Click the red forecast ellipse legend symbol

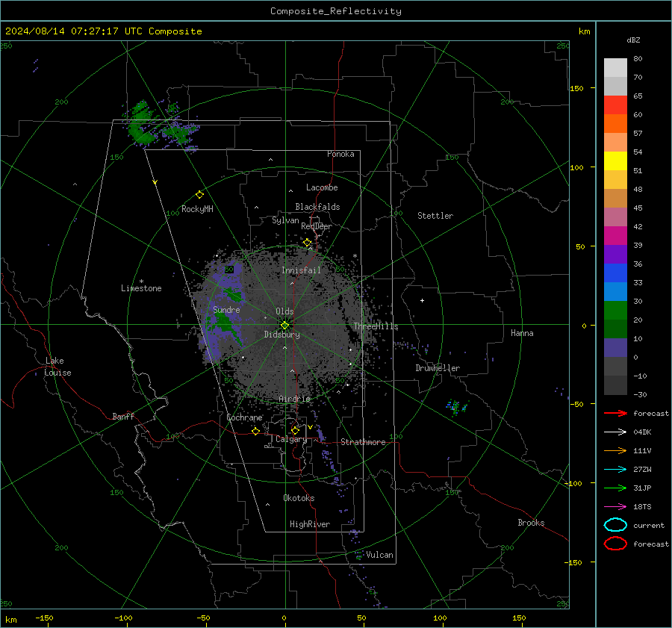tap(615, 544)
